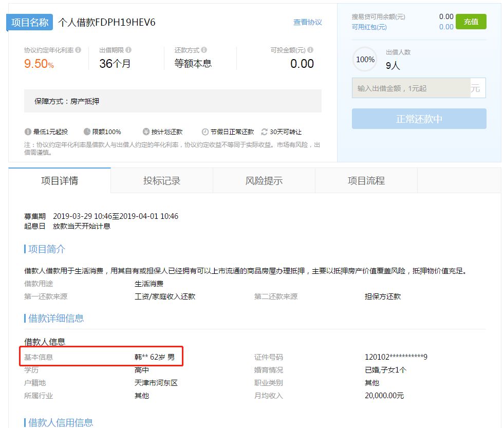Viewport: 504px width, 428px height.
Task: Click the 借款人信用信息 section heading
Action: [x=61, y=422]
